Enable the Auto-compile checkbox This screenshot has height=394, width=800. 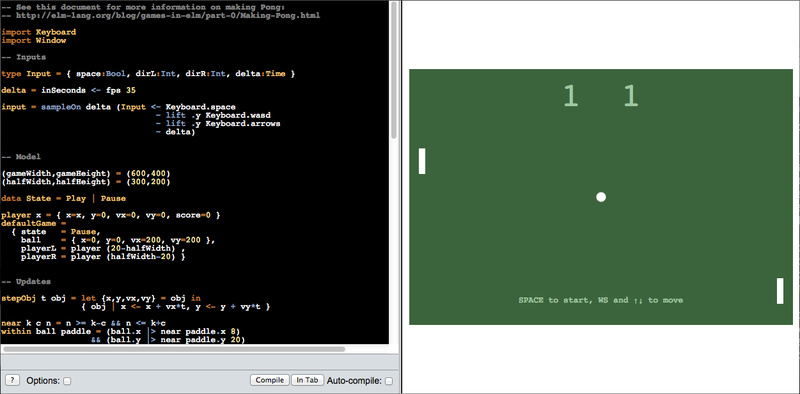tap(389, 381)
